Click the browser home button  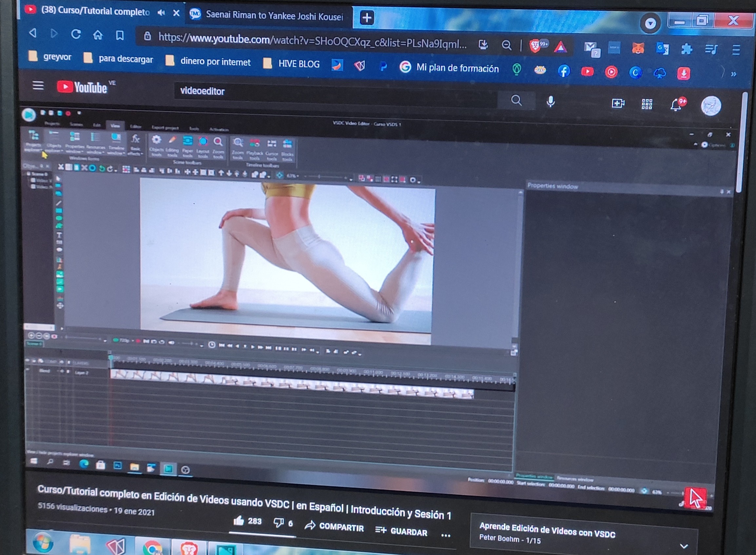click(98, 35)
